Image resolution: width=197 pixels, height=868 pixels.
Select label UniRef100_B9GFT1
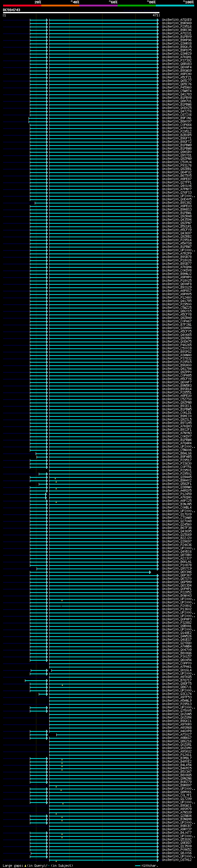(x=177, y=139)
